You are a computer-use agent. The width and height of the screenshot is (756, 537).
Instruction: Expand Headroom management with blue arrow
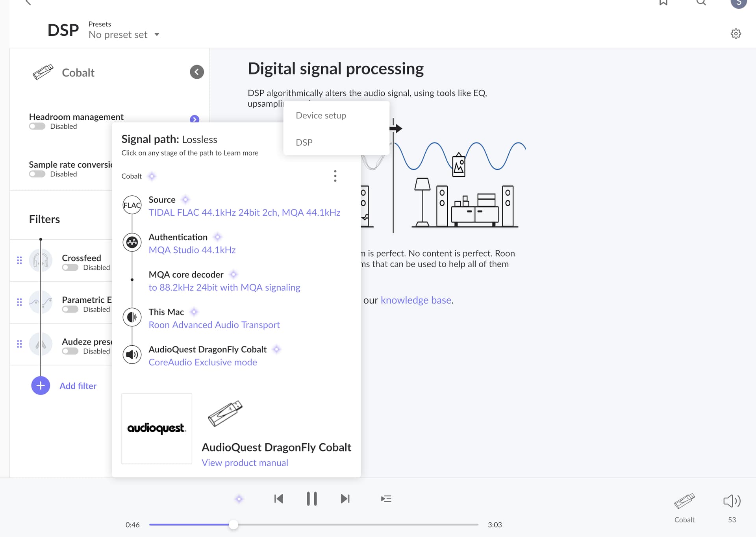pos(195,119)
